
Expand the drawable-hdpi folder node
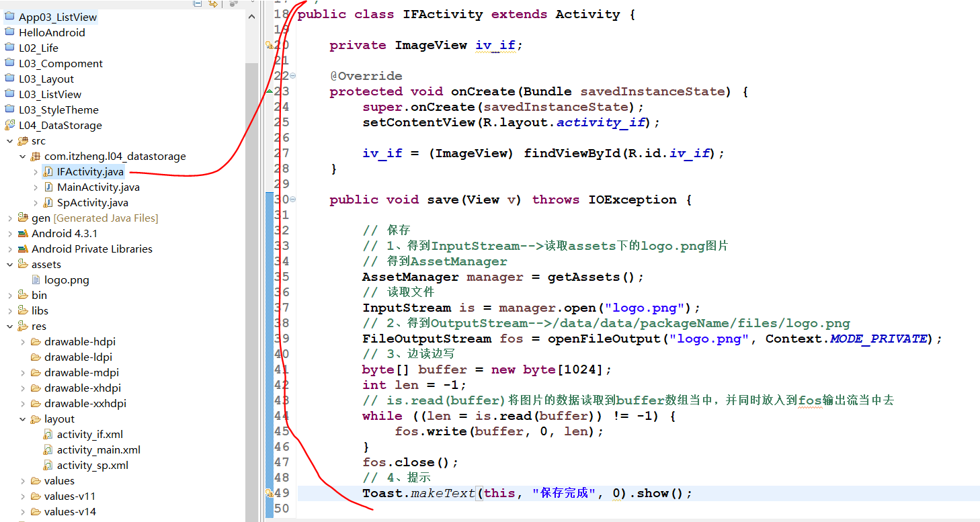tap(22, 342)
